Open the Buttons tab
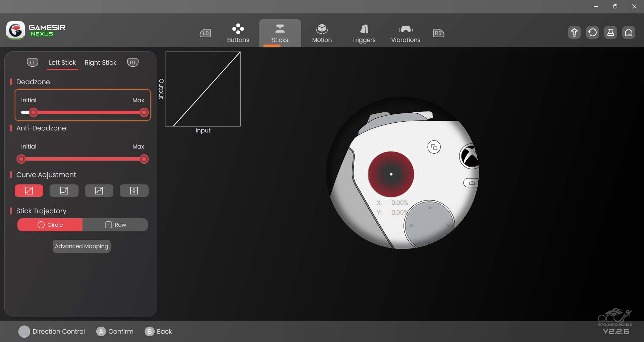Image resolution: width=644 pixels, height=342 pixels. [238, 33]
